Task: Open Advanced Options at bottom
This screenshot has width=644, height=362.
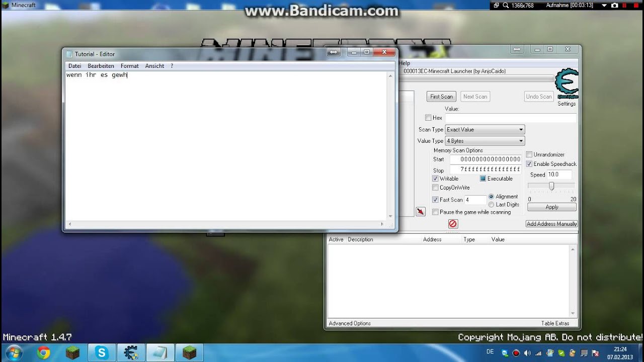Action: click(350, 323)
